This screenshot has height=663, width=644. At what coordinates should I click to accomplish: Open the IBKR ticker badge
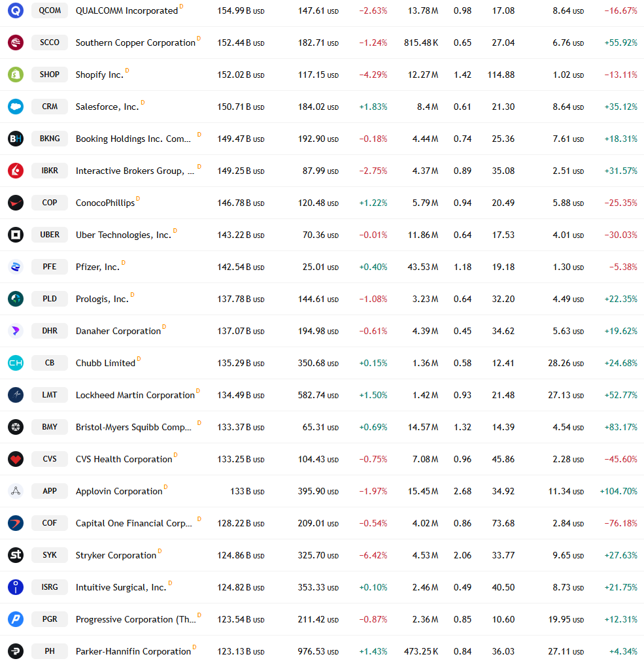(x=50, y=171)
